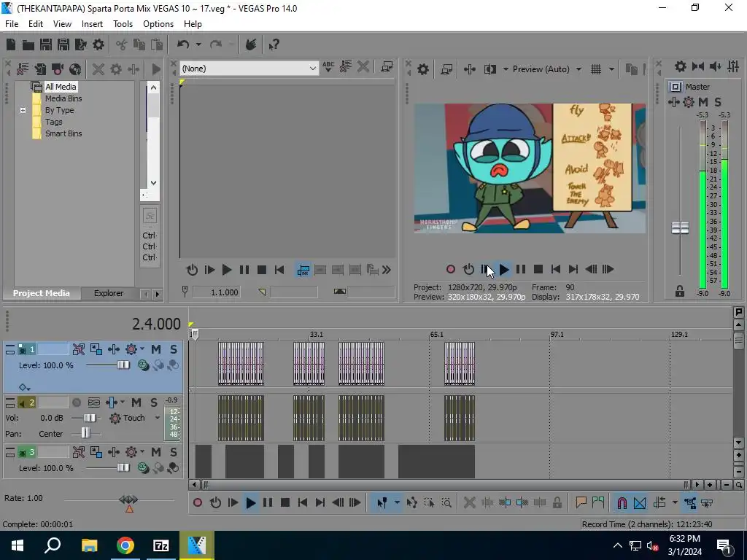Screen dimensions: 747x560
Task: Open 7-Zip from the taskbar
Action: click(x=161, y=545)
